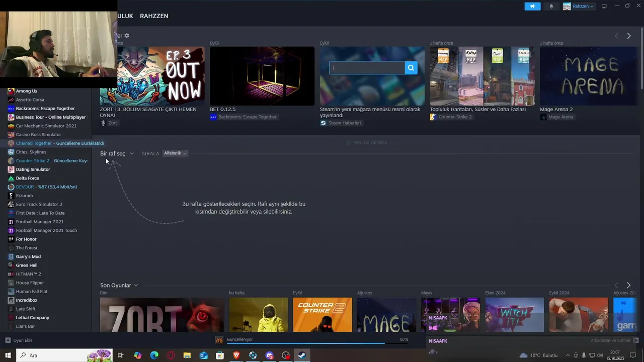Open the Alfabetik sort dropdown
The image size is (644, 362).
tap(175, 153)
